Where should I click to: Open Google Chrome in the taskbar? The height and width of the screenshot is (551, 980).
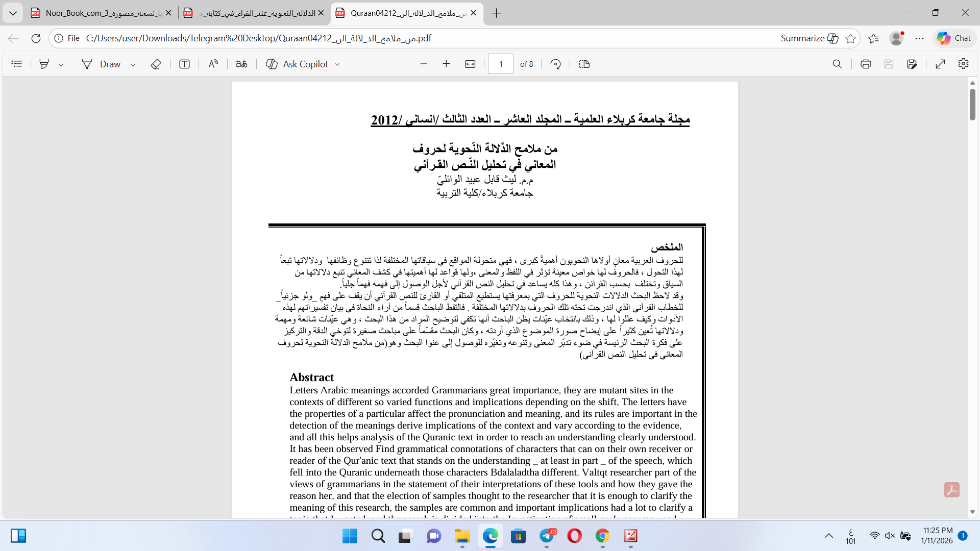[x=603, y=536]
